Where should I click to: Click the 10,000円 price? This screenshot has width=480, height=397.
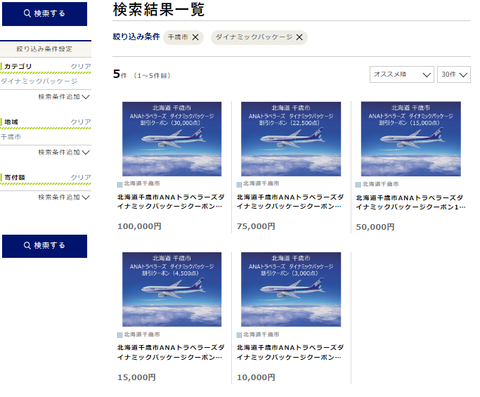click(x=256, y=377)
